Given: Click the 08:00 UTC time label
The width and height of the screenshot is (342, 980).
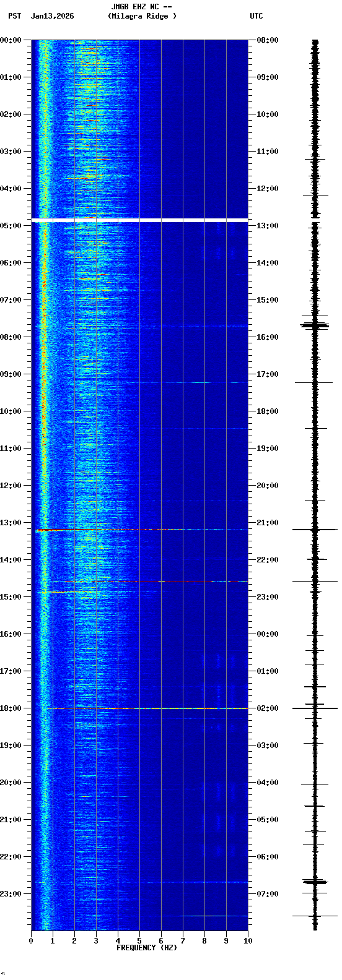Looking at the screenshot, I should [x=268, y=40].
